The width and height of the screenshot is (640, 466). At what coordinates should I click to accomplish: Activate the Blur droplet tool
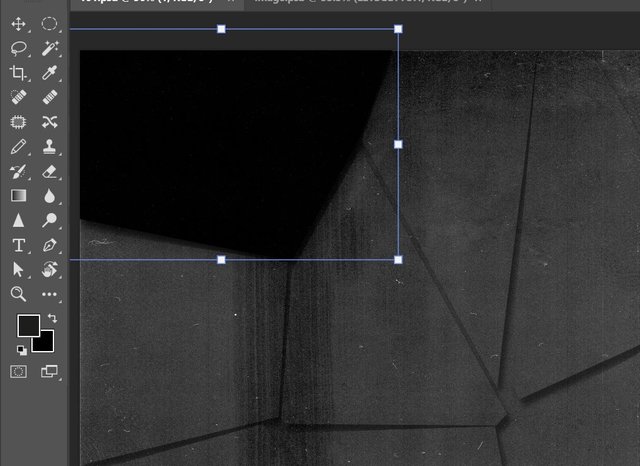tap(50, 196)
